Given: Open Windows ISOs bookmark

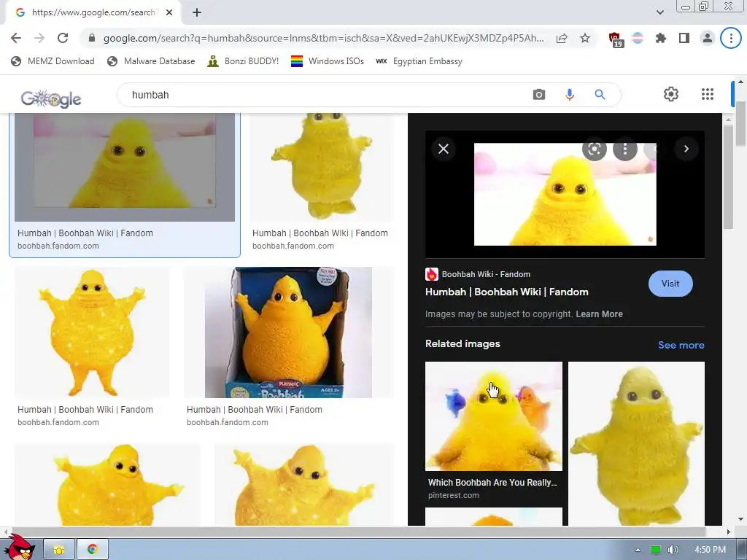Looking at the screenshot, I should point(328,61).
